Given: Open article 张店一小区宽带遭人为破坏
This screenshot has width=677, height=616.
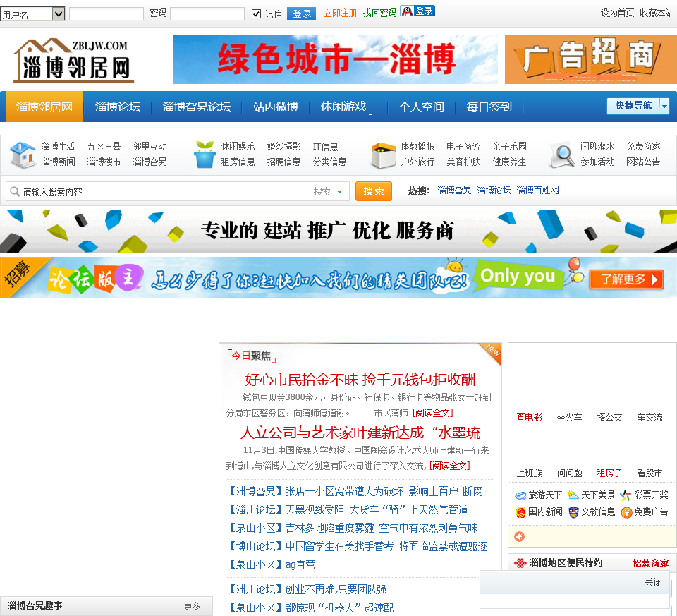Looking at the screenshot, I should pos(384,491).
